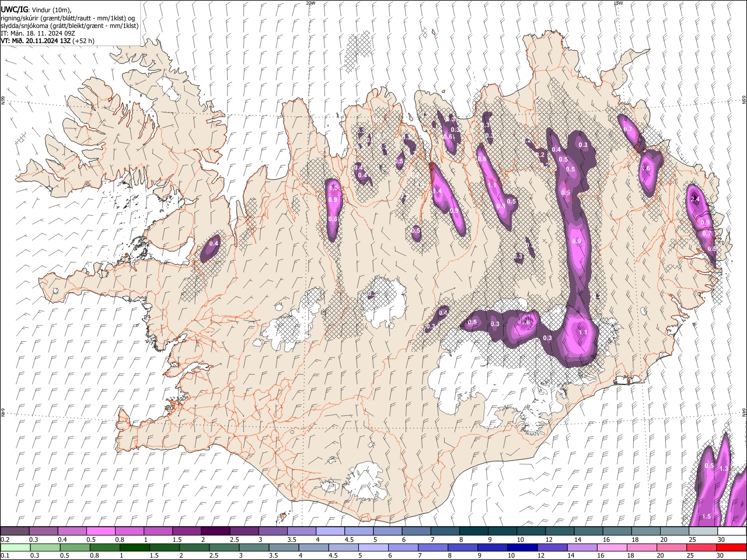Select the white swatch labeled 30 in top legend row
Viewport: 747px width, 560px height.
point(732,531)
